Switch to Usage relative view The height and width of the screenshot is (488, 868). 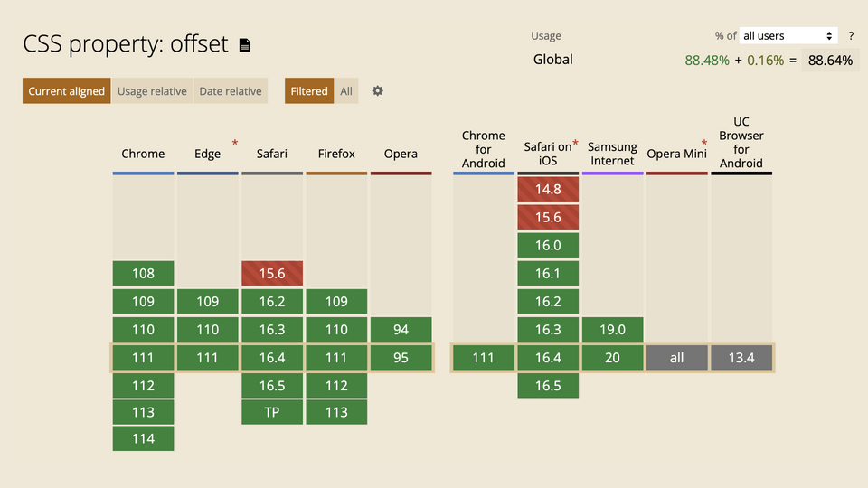(152, 91)
